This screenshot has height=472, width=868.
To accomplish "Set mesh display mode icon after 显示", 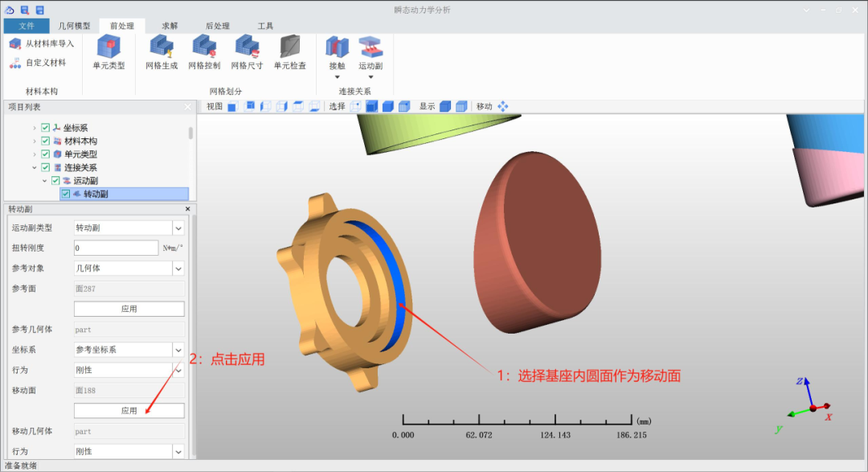I will tap(461, 106).
